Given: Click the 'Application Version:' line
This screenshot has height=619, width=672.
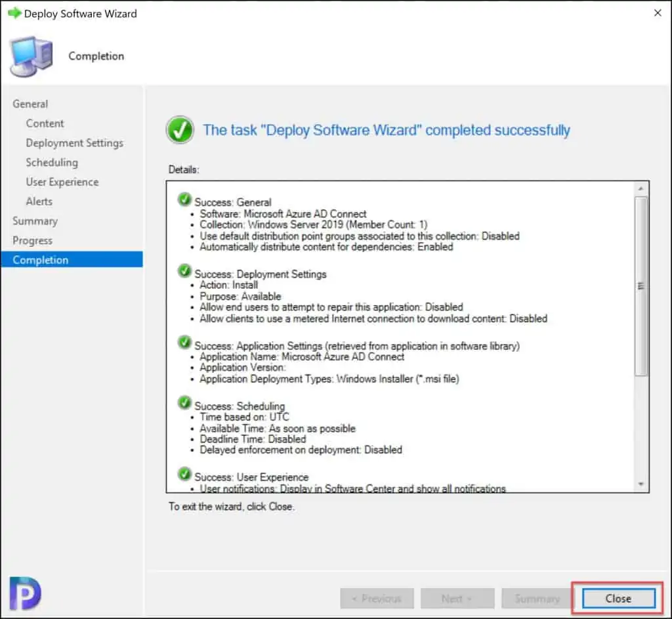Looking at the screenshot, I should [x=242, y=368].
